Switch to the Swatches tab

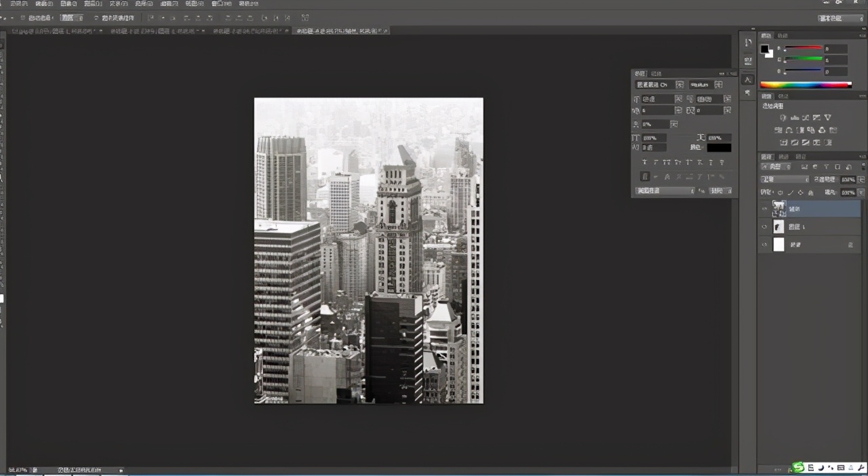pyautogui.click(x=783, y=35)
